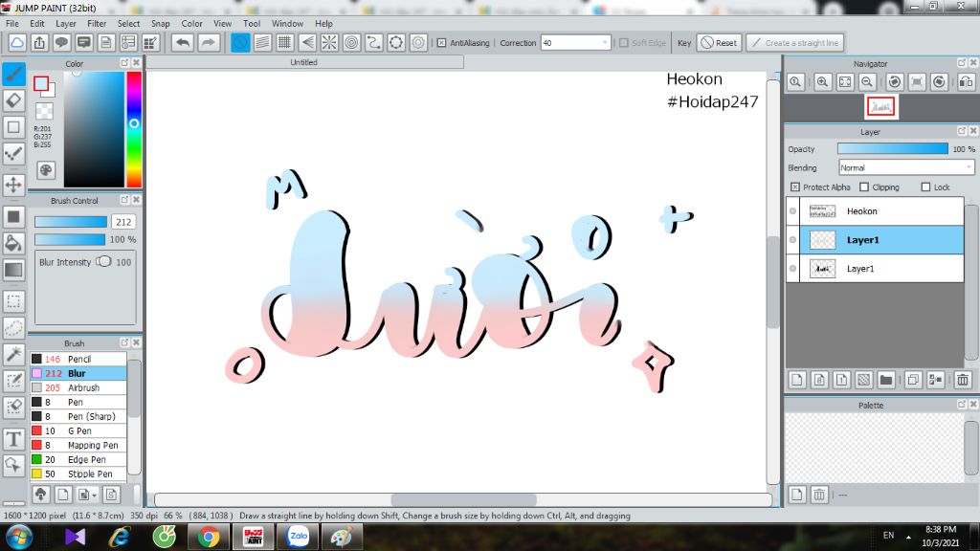Enable the parallel lines snap
980x551 pixels.
[x=262, y=42]
